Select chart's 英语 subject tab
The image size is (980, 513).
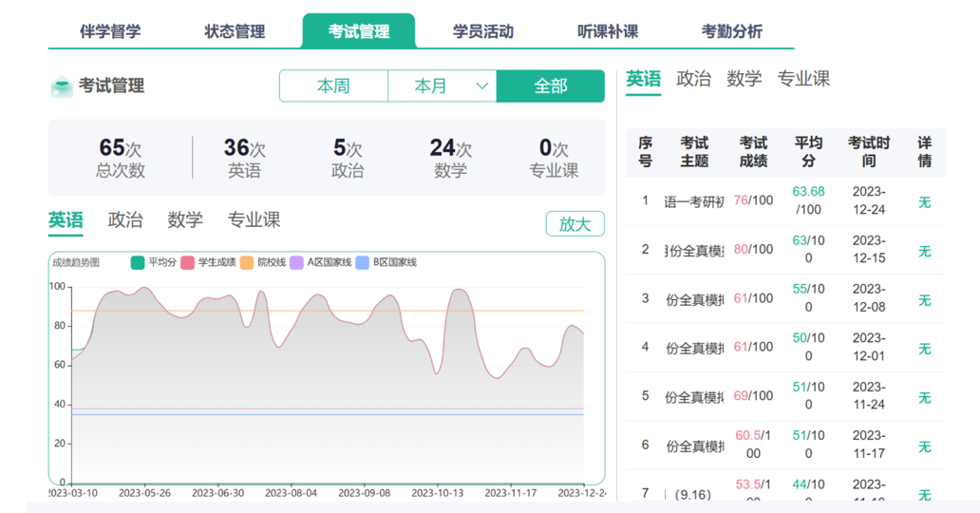[66, 220]
